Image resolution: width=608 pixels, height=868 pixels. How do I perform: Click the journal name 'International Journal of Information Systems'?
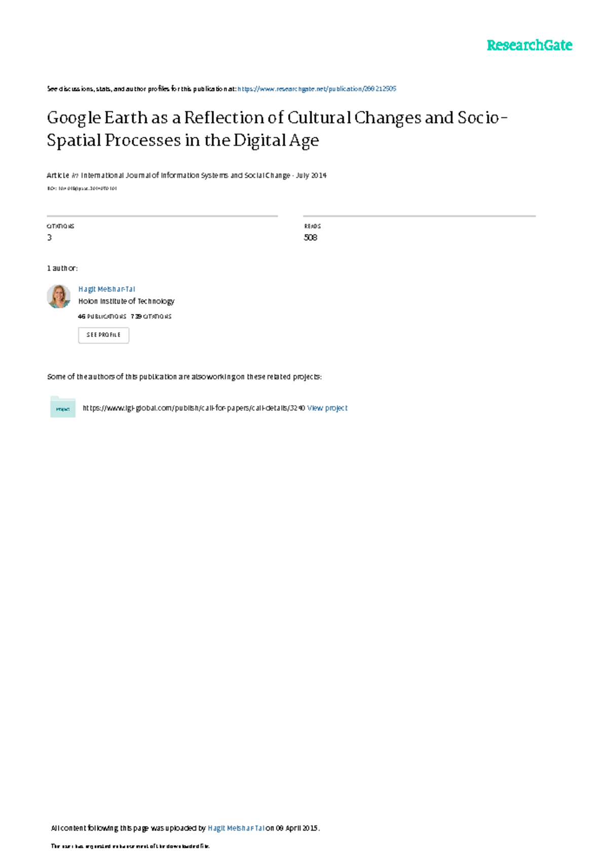coord(185,175)
